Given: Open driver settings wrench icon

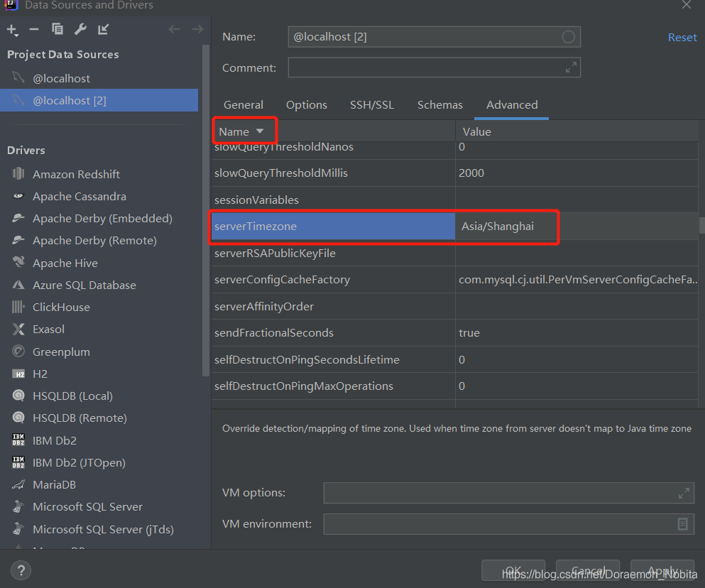Looking at the screenshot, I should (x=80, y=29).
